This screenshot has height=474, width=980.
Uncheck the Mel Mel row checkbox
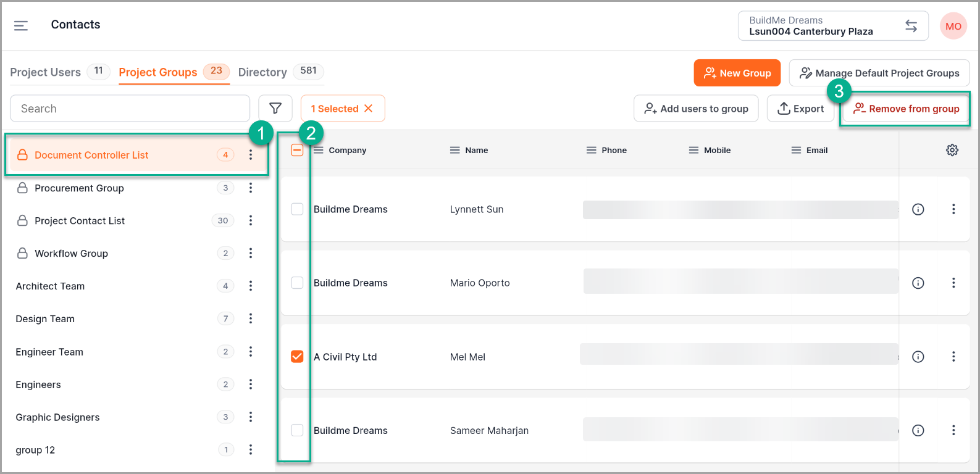[x=297, y=357]
